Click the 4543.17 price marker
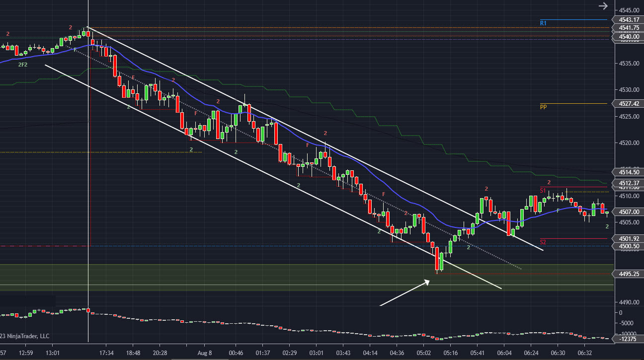644x360 pixels. [x=629, y=20]
